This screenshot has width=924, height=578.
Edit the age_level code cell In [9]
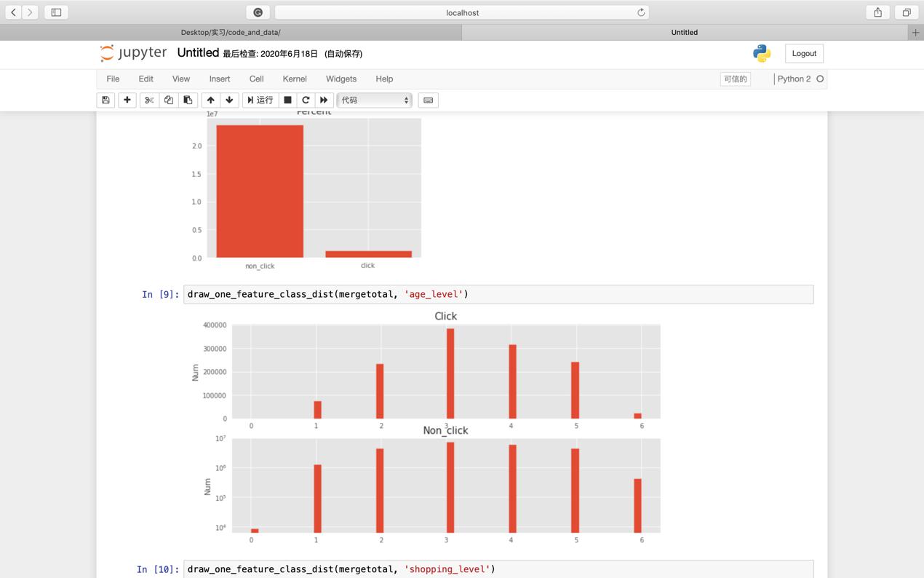coord(498,294)
